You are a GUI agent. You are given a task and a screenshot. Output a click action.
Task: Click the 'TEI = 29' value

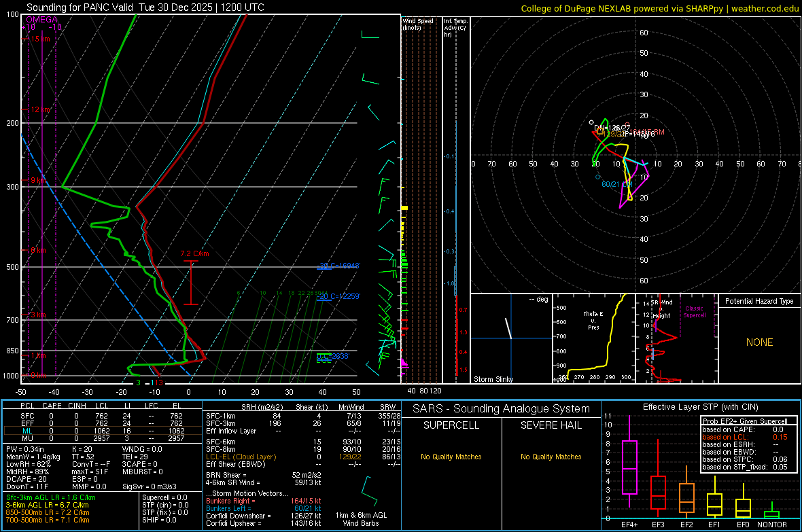point(135,457)
